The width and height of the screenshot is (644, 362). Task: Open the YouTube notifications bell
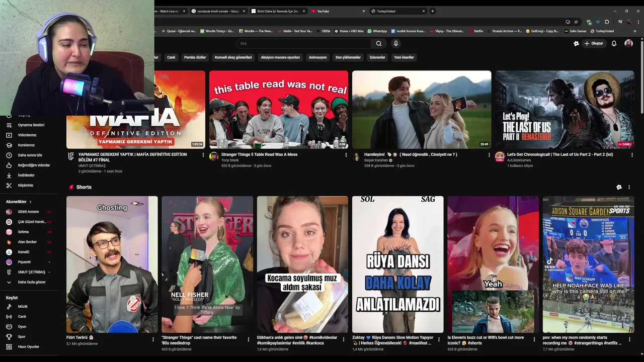tap(614, 43)
